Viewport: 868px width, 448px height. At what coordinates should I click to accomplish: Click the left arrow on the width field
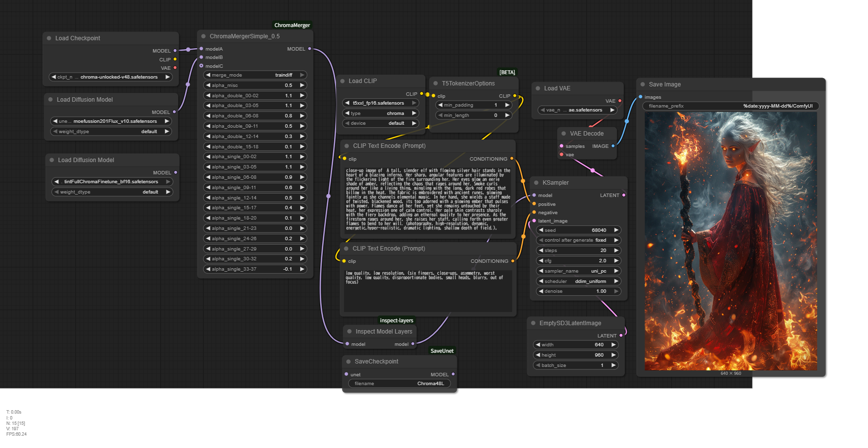[x=538, y=345]
